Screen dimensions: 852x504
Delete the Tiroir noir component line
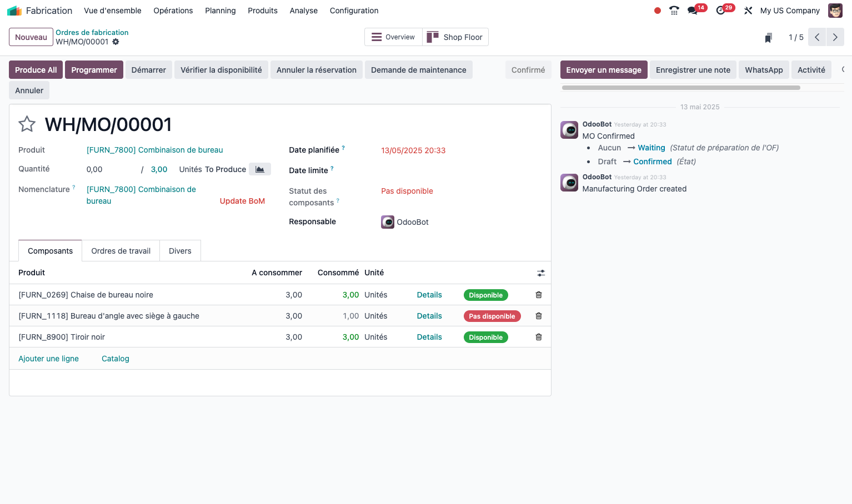point(539,337)
